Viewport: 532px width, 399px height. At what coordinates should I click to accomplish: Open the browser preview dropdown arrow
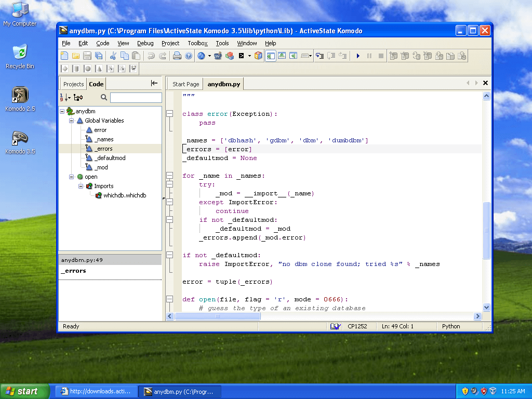tap(209, 56)
